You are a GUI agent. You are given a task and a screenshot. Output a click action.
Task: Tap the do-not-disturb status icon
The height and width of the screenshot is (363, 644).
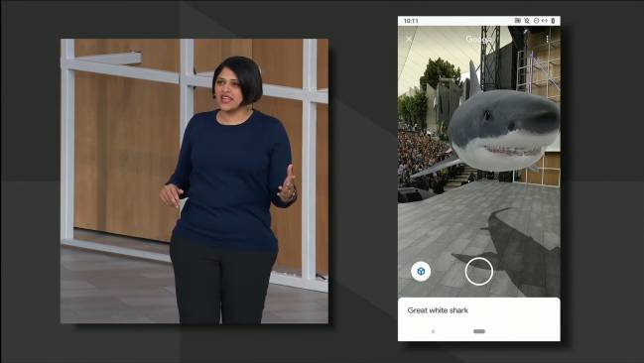536,21
